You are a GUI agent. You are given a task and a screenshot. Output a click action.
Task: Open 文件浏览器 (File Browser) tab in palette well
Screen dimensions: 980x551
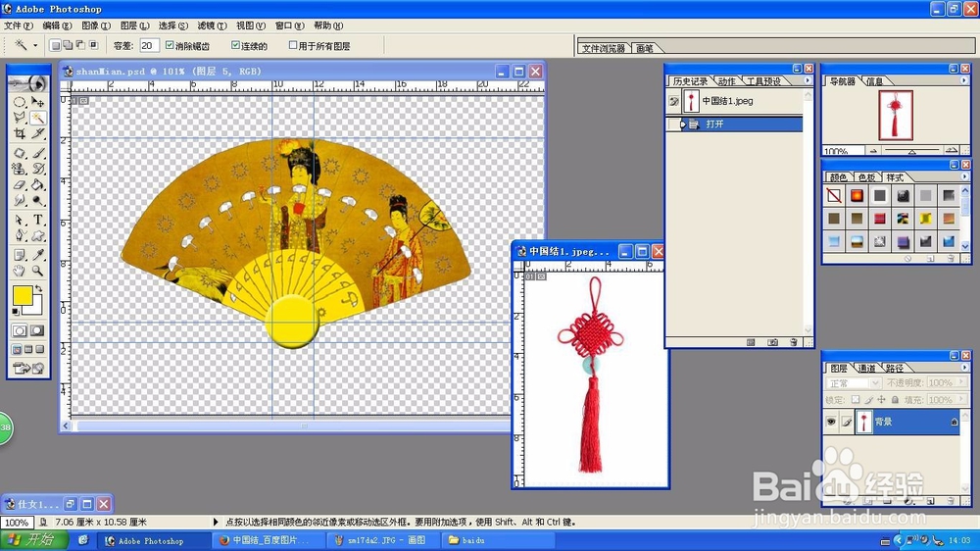coord(603,48)
